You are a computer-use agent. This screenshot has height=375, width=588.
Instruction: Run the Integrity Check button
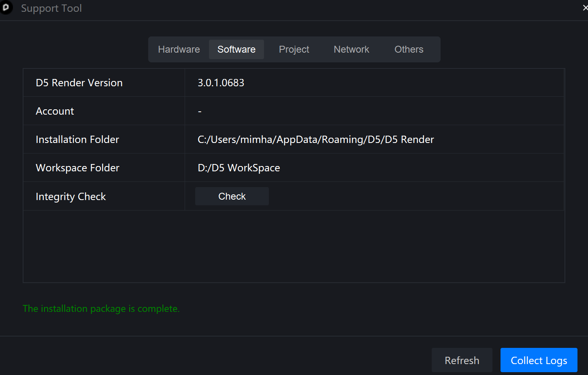[x=232, y=196]
